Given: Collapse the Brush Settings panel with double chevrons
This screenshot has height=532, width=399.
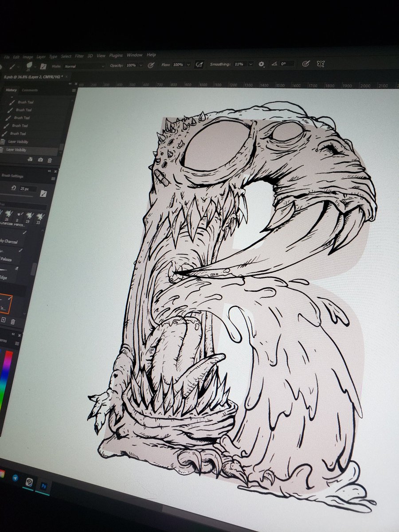Looking at the screenshot, I should coord(50,170).
